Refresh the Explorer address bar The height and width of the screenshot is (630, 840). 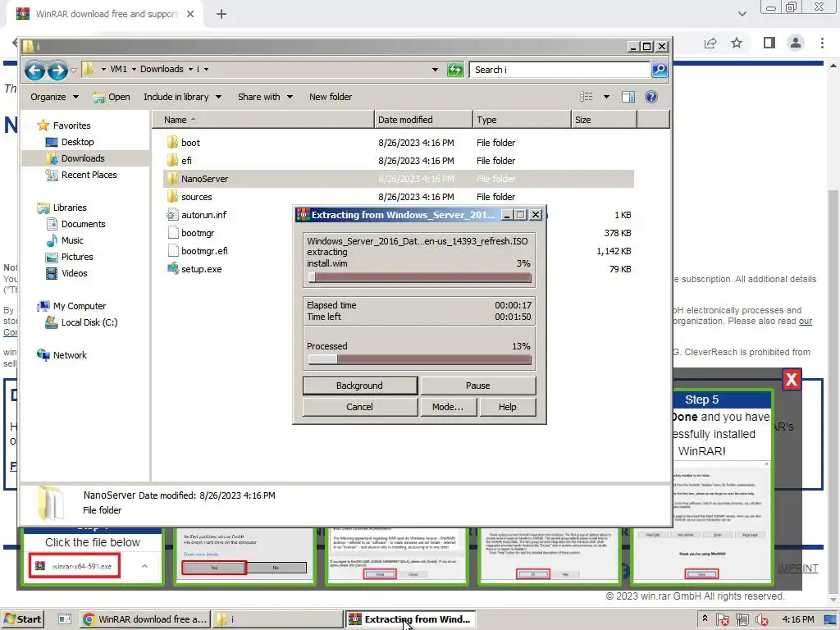tap(455, 70)
